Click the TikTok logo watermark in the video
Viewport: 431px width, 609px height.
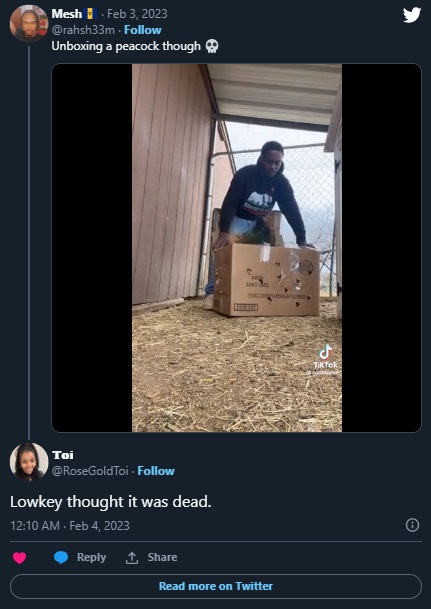(x=325, y=357)
